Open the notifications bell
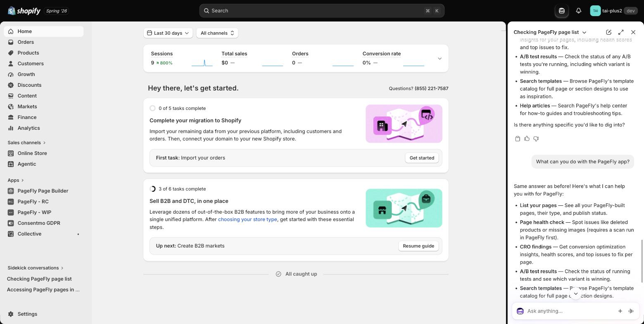Viewport: 644px width, 324px height. tap(578, 11)
